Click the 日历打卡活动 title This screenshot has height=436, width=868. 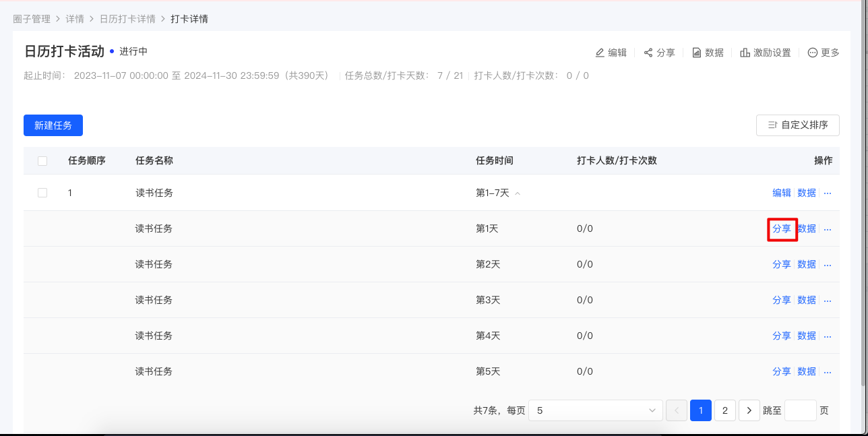click(x=64, y=52)
